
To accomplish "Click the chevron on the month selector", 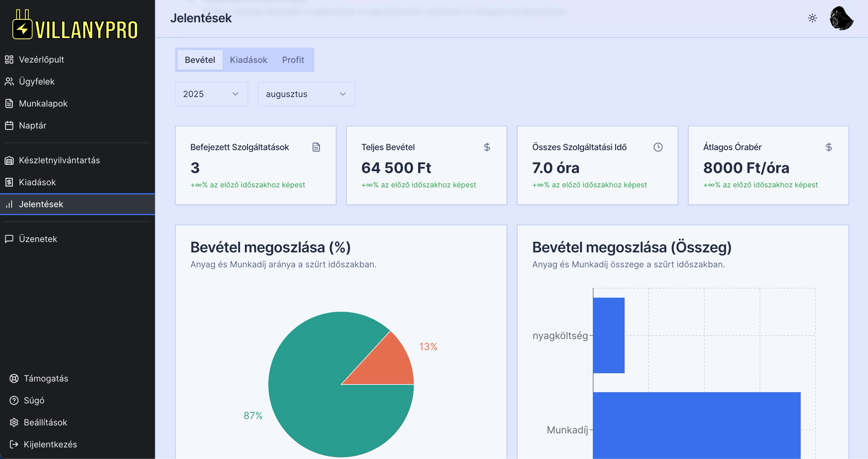I will click(x=343, y=94).
